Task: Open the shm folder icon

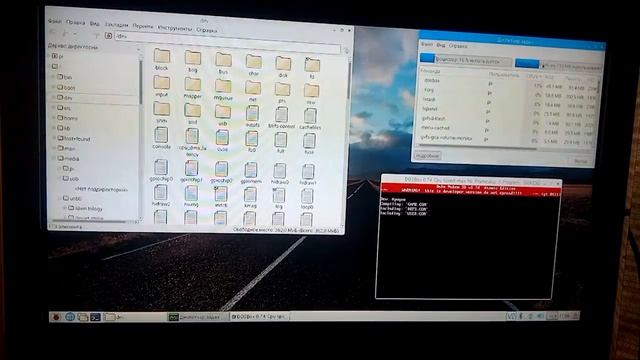Action: 162,109
